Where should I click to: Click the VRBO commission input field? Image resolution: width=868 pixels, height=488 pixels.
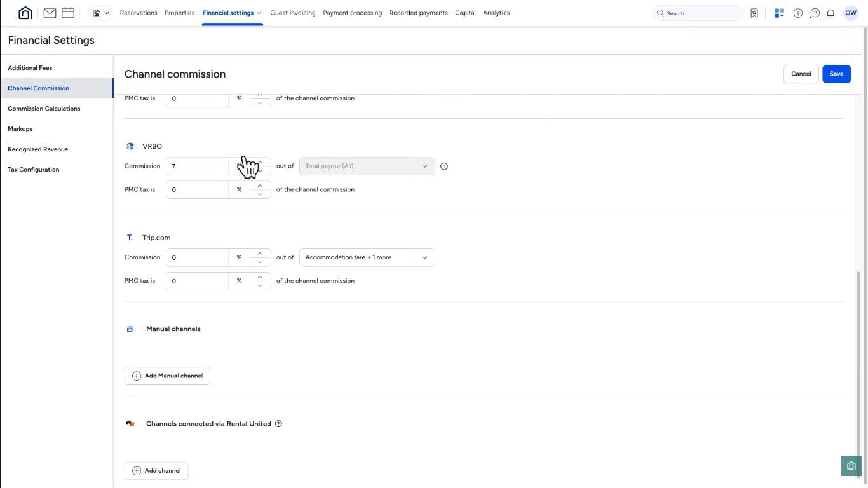tap(197, 166)
